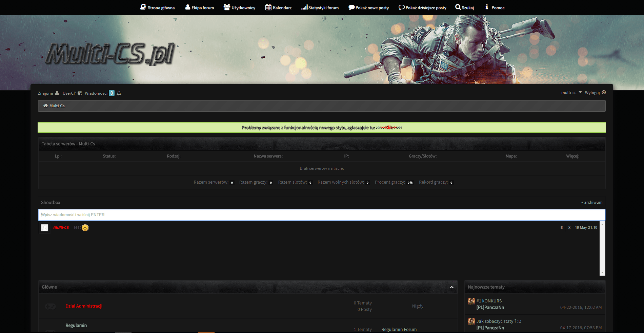The image size is (644, 333).
Task: Click 'Brak serwerów na liście.' text
Action: pos(322,168)
